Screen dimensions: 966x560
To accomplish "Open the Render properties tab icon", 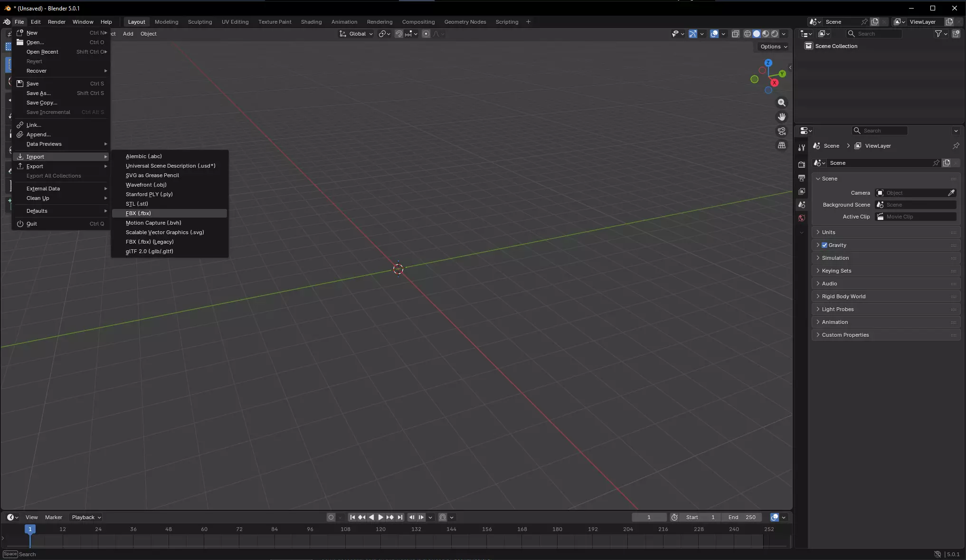I will coord(802,164).
